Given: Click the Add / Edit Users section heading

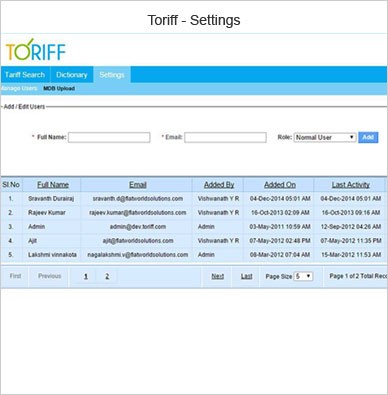Looking at the screenshot, I should (24, 107).
